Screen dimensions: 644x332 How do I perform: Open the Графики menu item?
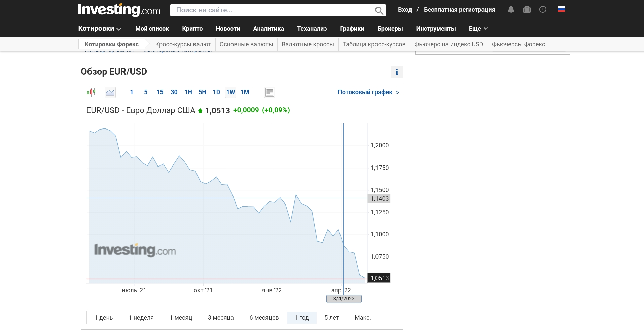pos(352,29)
